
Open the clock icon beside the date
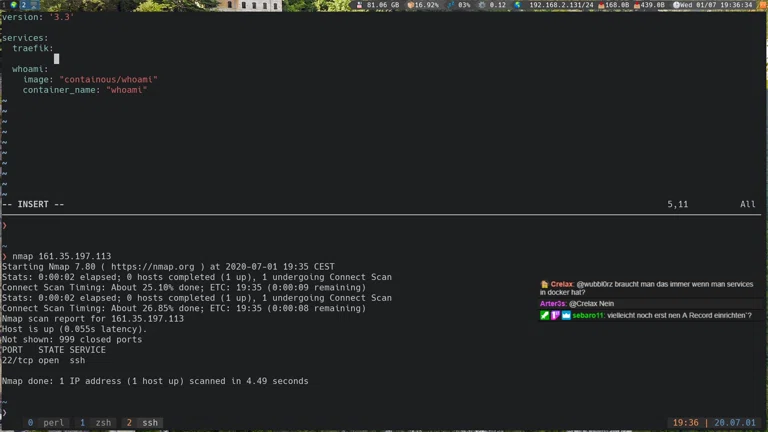point(676,5)
